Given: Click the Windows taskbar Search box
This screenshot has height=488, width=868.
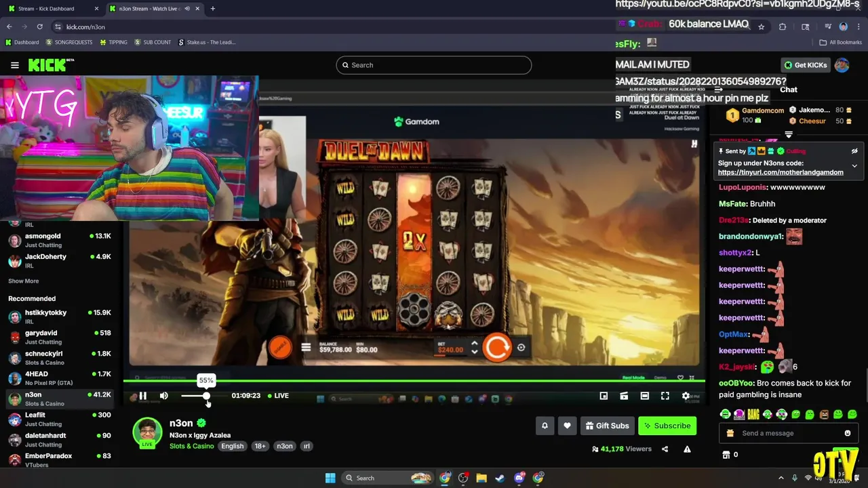Looking at the screenshot, I should (387, 478).
